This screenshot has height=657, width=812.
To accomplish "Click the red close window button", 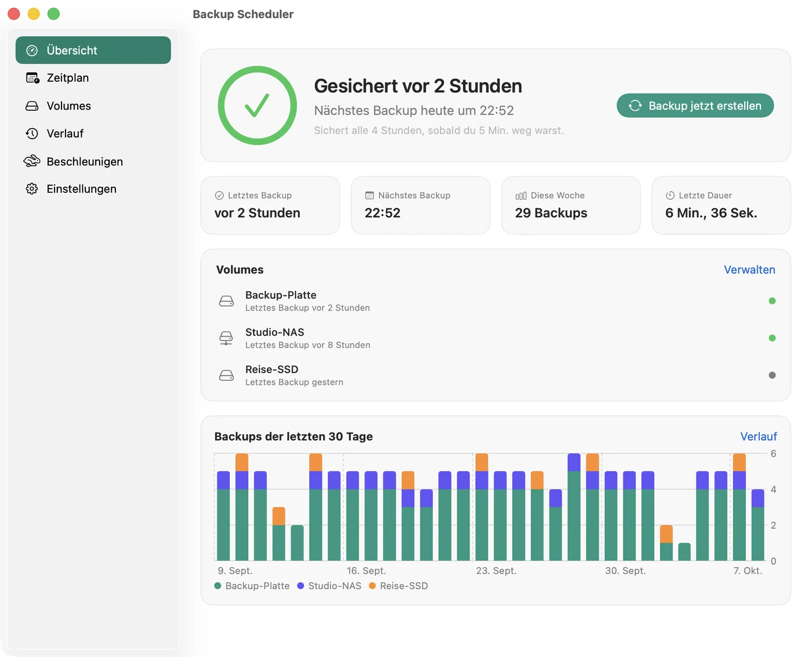I will pos(14,14).
